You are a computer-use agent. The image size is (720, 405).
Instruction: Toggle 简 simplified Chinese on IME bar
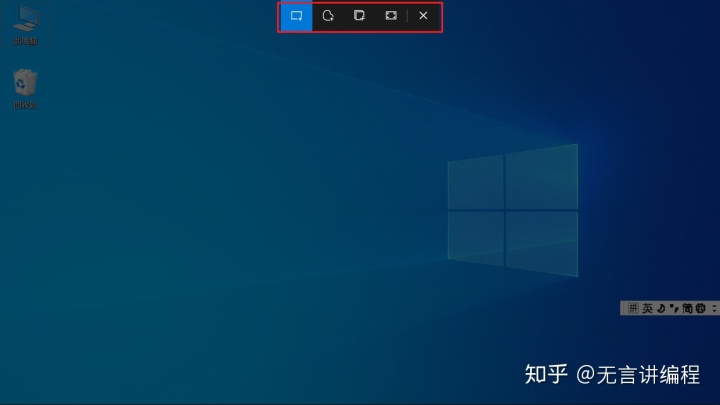[x=687, y=308]
